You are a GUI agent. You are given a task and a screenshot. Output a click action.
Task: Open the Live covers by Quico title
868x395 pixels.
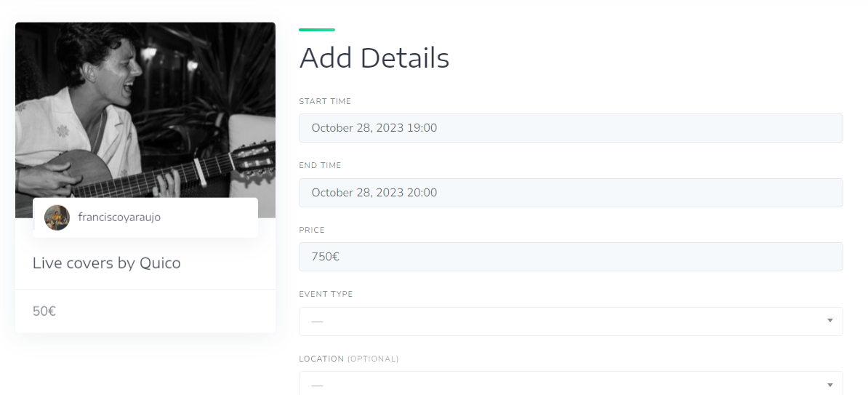coord(107,263)
